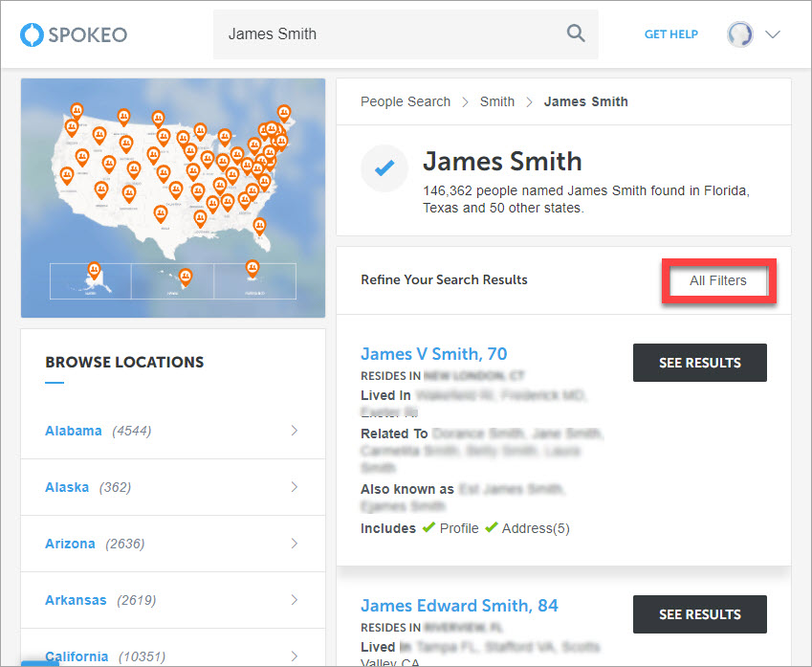812x667 pixels.
Task: Click the green Address(5) checkmark icon
Action: (492, 528)
